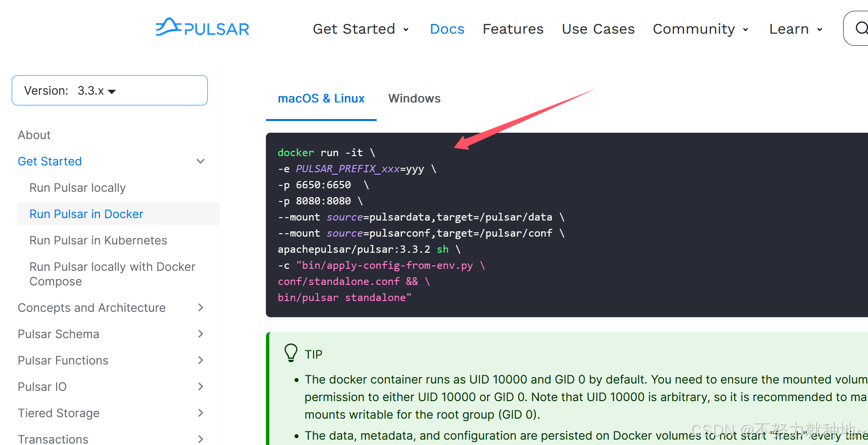Open Run Pulsar locally with Docker Compose
868x445 pixels.
tap(112, 274)
